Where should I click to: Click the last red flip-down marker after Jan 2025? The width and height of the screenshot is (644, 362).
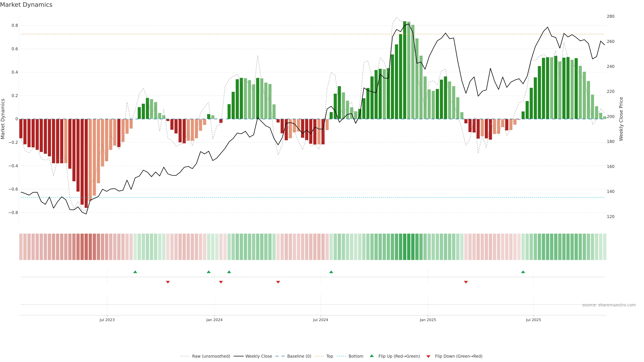point(466,282)
